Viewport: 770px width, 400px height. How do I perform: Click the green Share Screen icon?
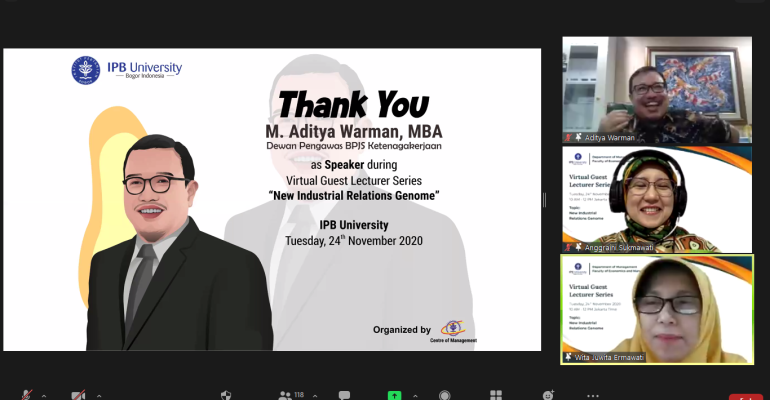[394, 395]
